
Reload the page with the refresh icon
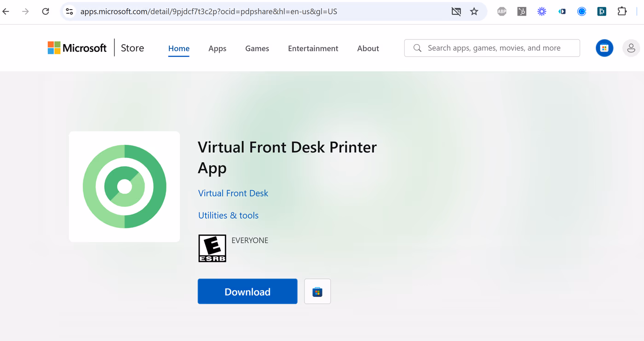46,11
